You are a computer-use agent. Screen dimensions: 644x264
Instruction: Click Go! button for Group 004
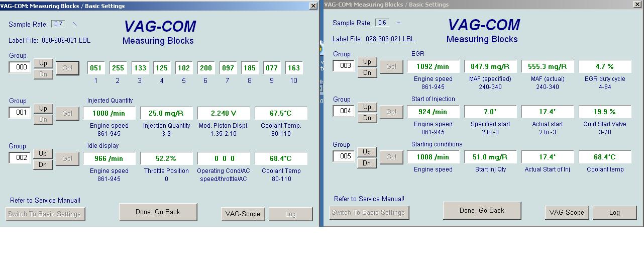point(391,112)
